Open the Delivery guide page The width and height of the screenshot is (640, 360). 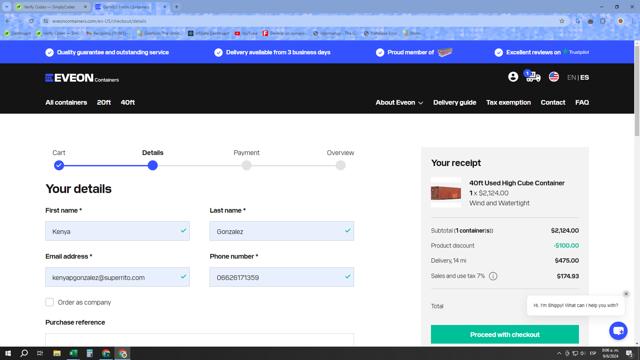[454, 102]
